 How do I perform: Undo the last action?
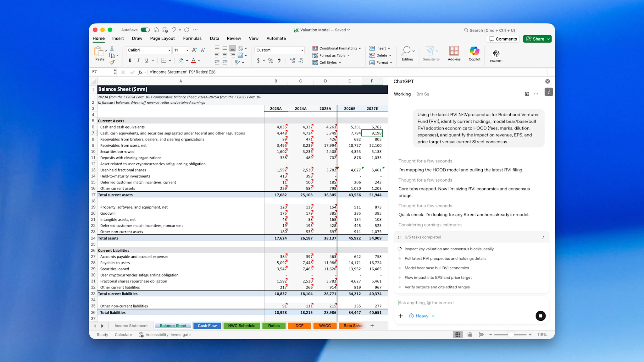click(174, 30)
